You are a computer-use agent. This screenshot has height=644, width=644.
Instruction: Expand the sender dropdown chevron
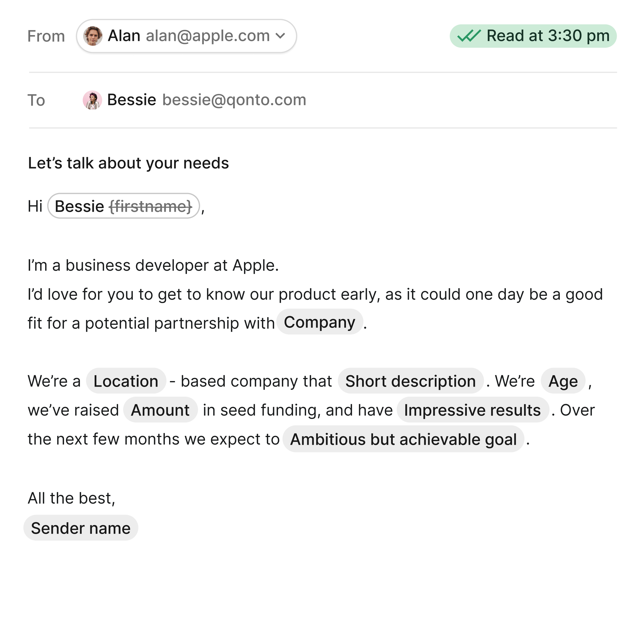[281, 36]
